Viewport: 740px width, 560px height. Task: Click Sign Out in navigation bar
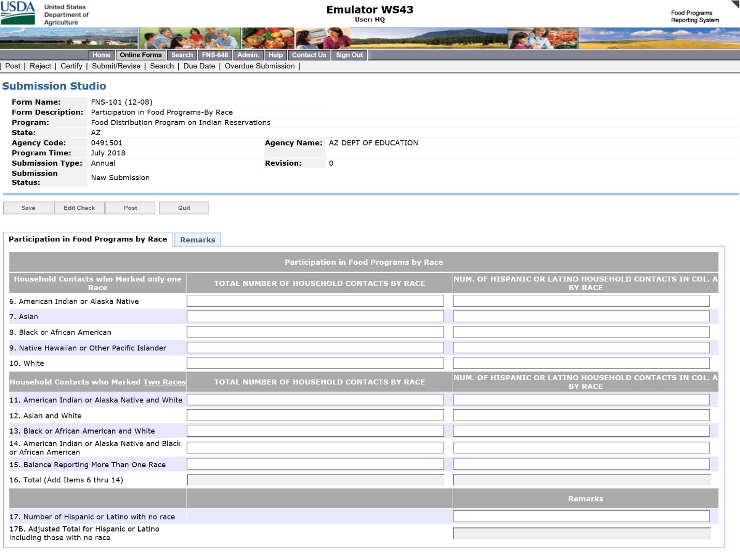[349, 55]
